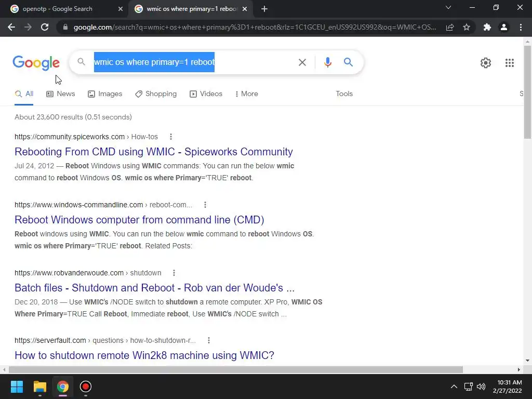Viewport: 532px width, 399px height.
Task: Open How to shutdown remote Win2k8 result
Action: (x=144, y=355)
